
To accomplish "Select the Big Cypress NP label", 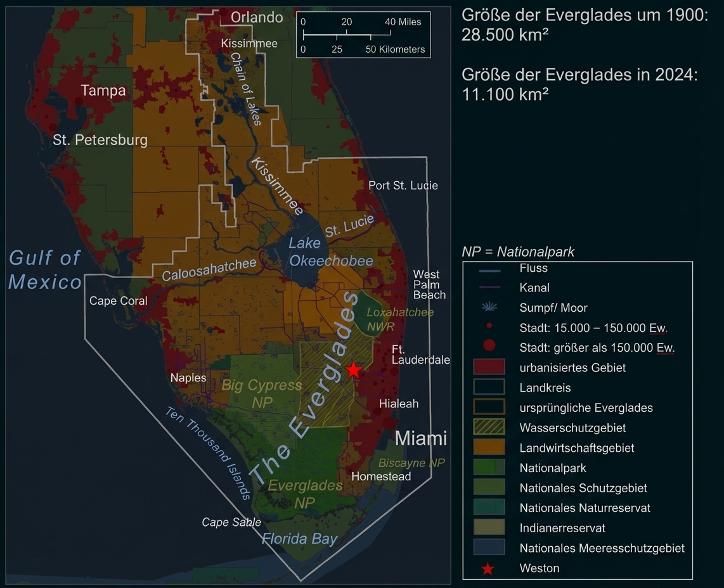I will pyautogui.click(x=262, y=393).
